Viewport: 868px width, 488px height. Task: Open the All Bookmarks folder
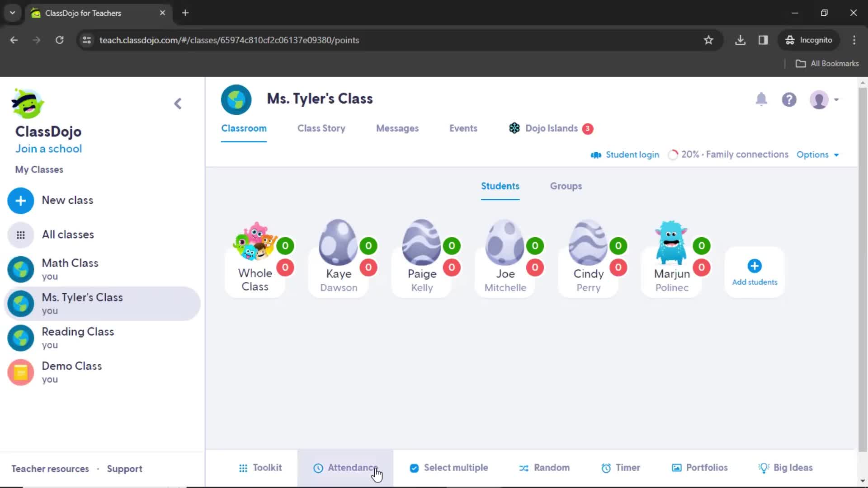[x=827, y=64]
